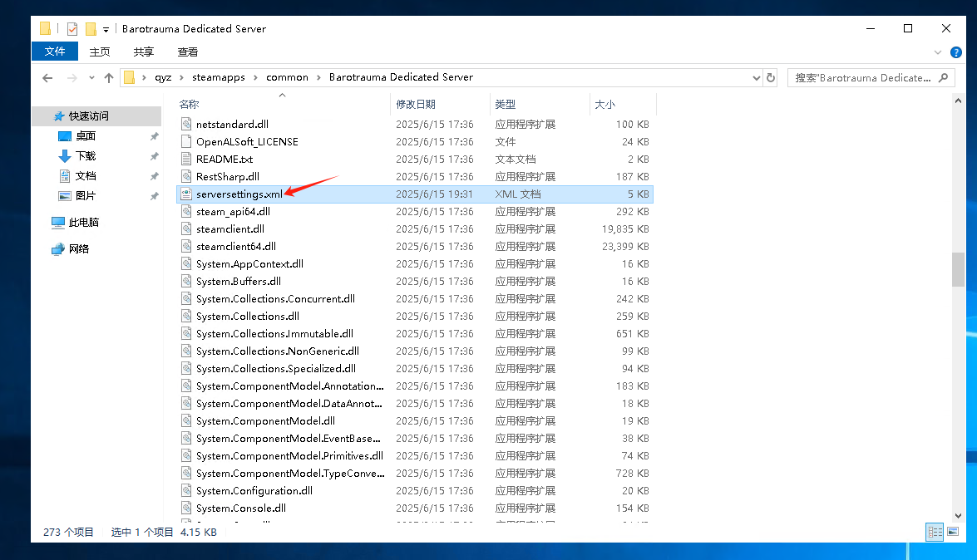Refresh the current folder
977x560 pixels.
[x=771, y=78]
